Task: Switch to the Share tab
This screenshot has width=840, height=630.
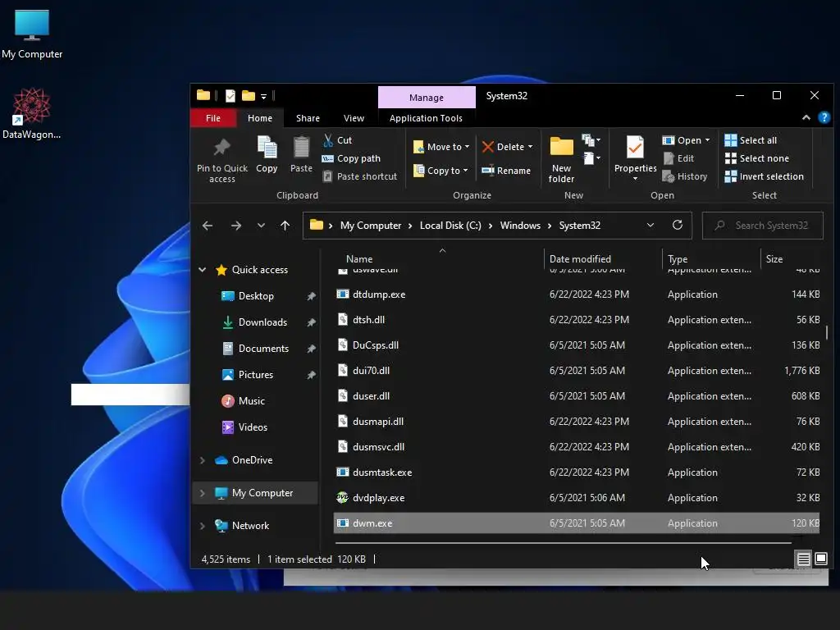Action: (308, 118)
